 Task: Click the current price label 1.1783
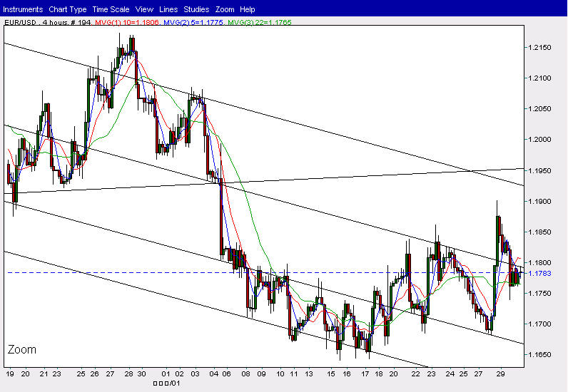[x=539, y=273]
